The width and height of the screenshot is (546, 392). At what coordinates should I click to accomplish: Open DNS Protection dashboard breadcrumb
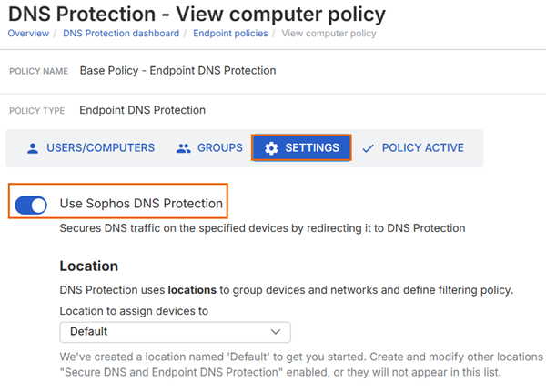coord(121,34)
